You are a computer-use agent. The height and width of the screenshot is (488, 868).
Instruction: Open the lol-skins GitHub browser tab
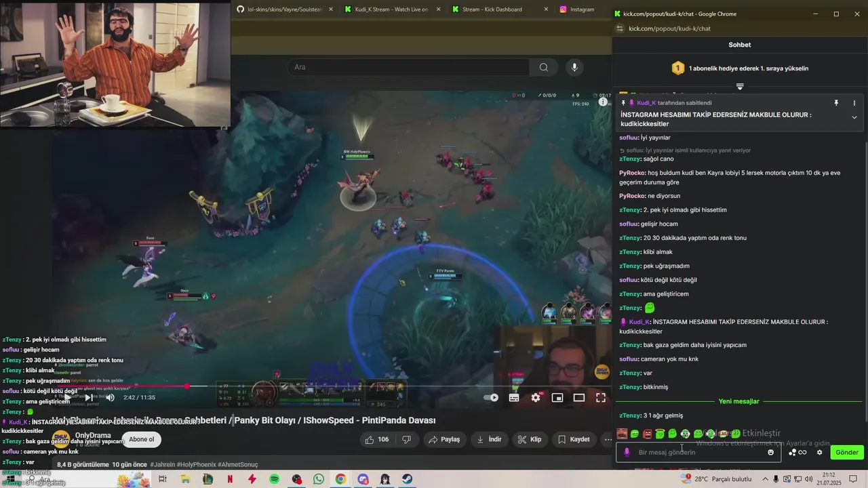coord(285,9)
